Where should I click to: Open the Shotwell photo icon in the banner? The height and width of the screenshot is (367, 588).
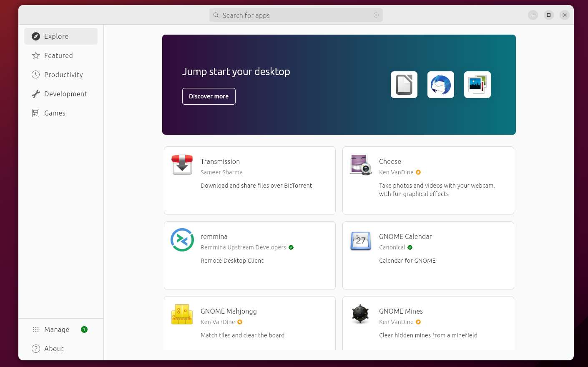click(477, 85)
